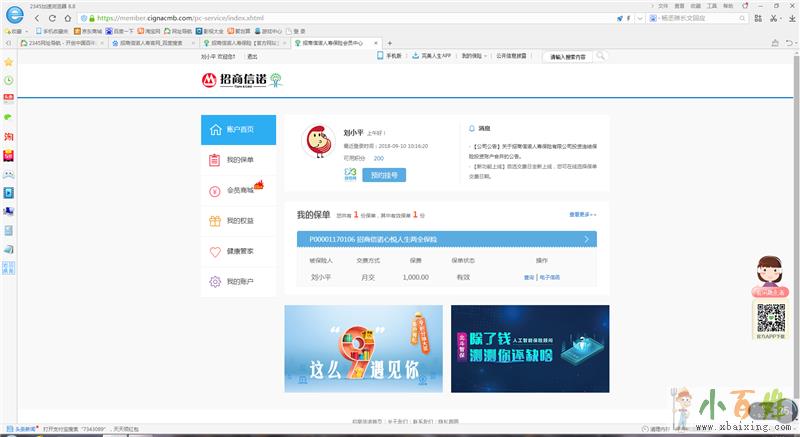Click the 会员商城 yen coin icon

point(214,191)
